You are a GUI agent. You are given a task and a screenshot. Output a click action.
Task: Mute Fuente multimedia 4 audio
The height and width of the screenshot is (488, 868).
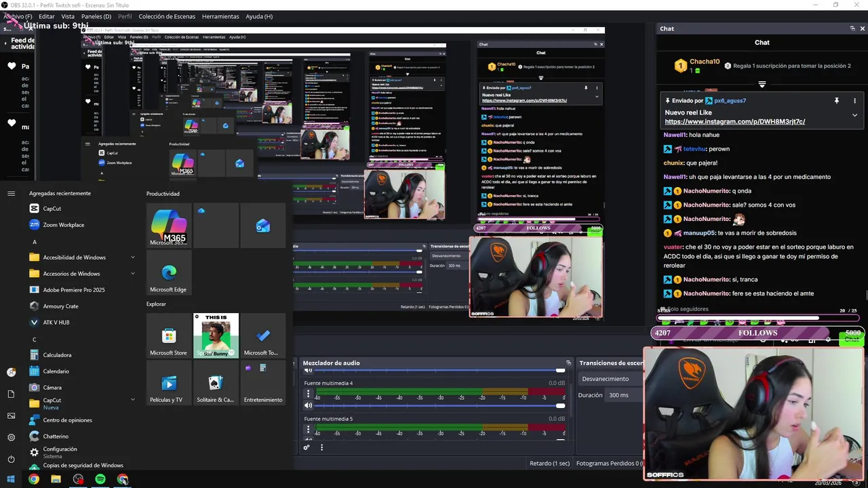(x=308, y=405)
